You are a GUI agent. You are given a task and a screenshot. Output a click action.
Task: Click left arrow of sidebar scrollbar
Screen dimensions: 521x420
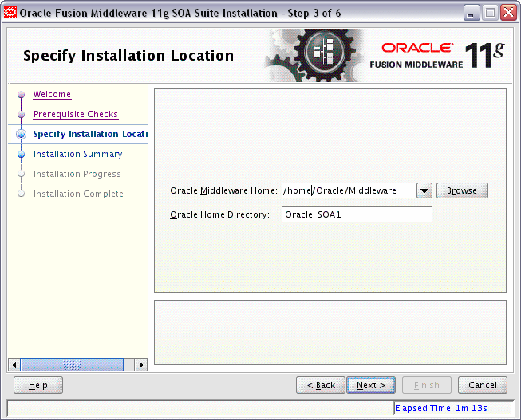pyautogui.click(x=14, y=365)
